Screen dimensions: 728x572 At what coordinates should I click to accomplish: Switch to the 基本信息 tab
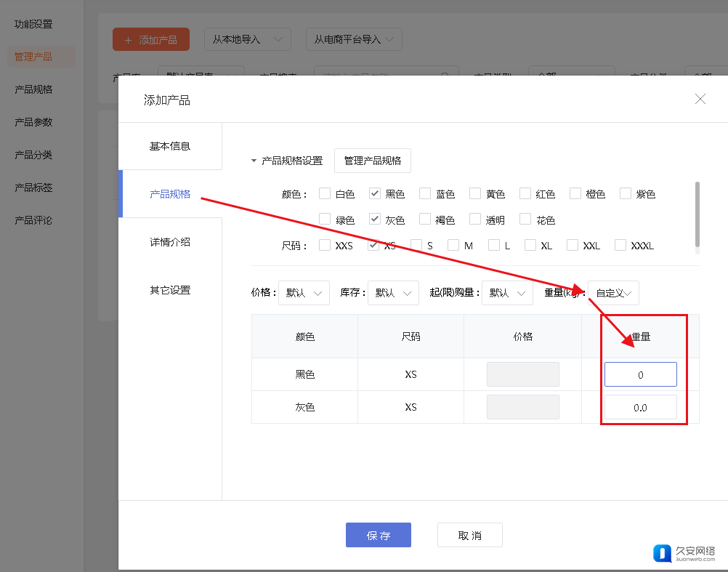170,146
